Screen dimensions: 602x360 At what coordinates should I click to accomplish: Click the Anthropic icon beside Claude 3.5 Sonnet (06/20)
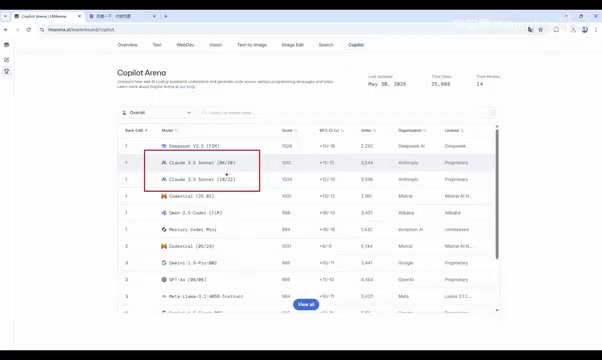click(164, 163)
